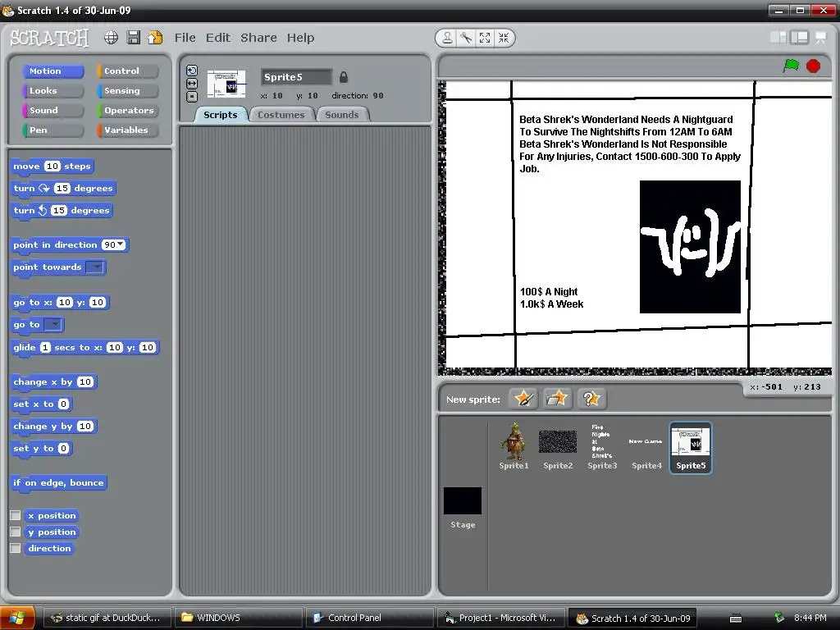Start scripts with the green flag
The image size is (840, 630).
(791, 66)
